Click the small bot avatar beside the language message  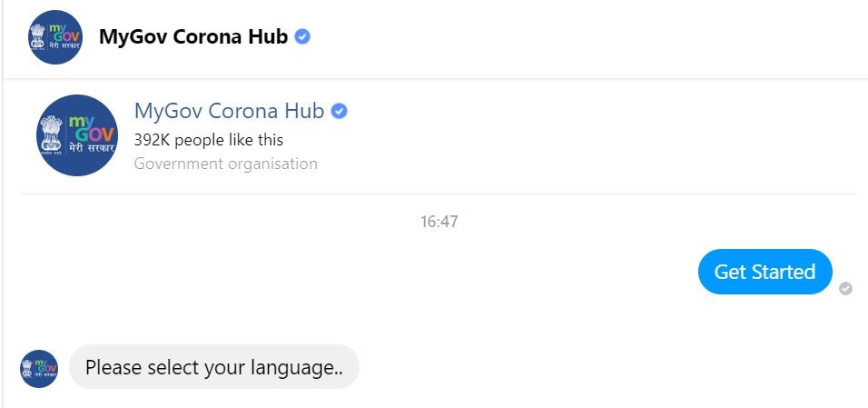click(x=38, y=368)
